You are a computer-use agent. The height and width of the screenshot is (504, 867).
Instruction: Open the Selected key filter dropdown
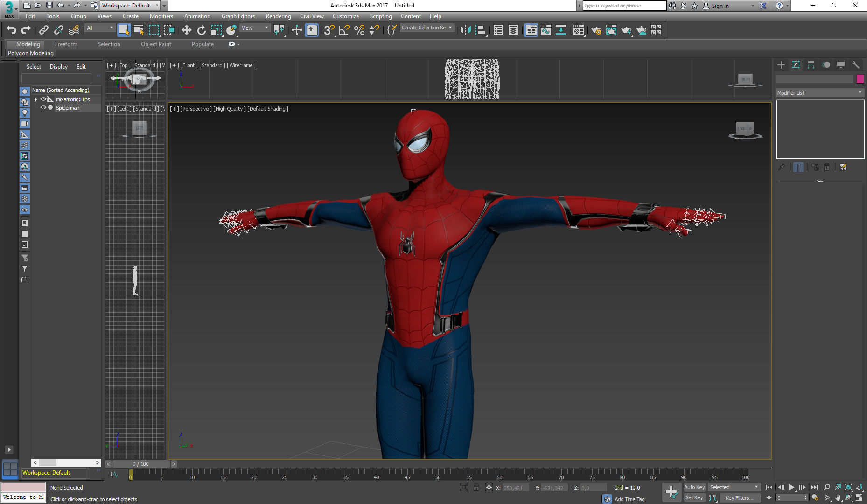pos(734,487)
